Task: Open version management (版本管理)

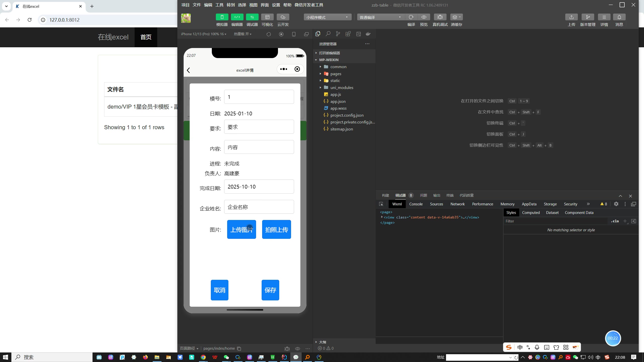Action: 588,17
